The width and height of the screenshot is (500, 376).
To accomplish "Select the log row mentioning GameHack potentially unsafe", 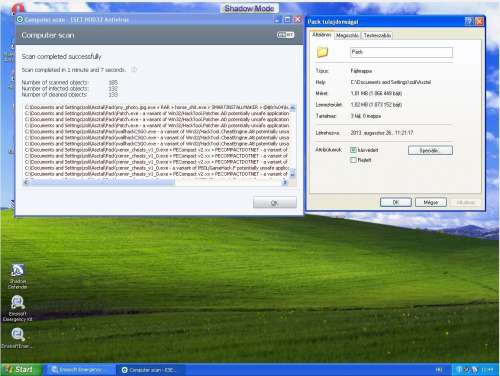I will [157, 168].
